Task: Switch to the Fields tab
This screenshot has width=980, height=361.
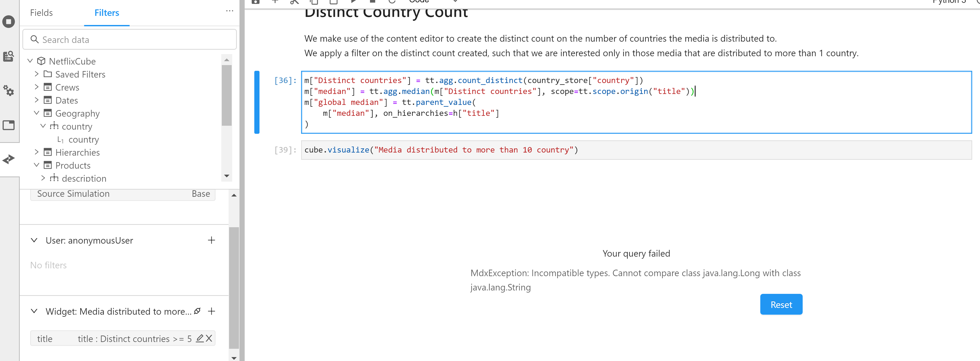Action: click(41, 13)
